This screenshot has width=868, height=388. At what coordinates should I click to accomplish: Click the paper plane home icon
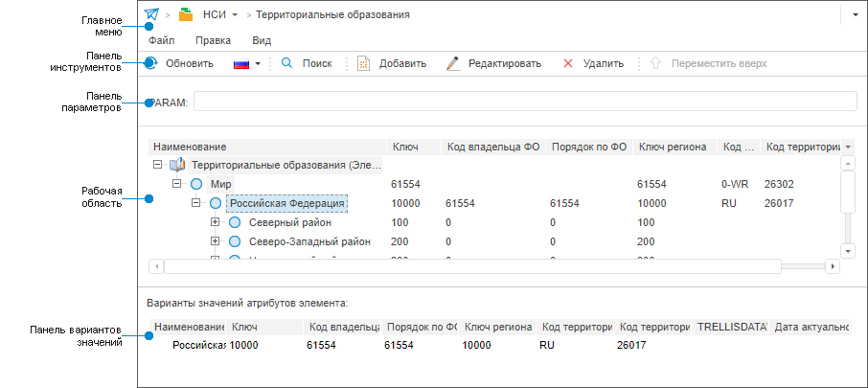pos(151,15)
